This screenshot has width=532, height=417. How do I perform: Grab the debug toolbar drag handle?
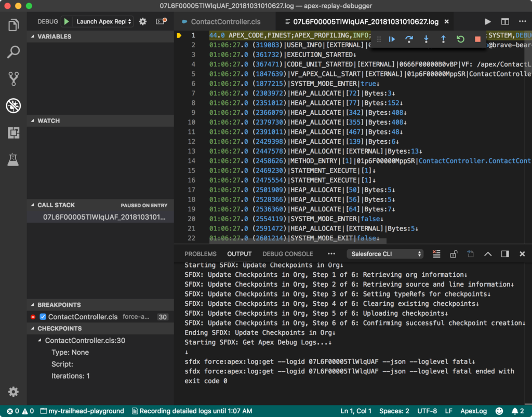(x=379, y=39)
